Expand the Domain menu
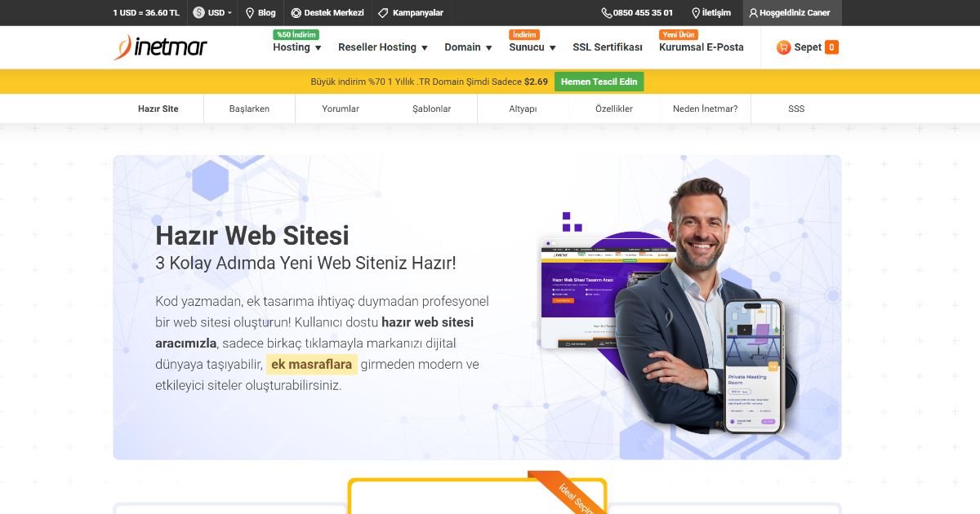This screenshot has width=980, height=514. click(x=468, y=47)
